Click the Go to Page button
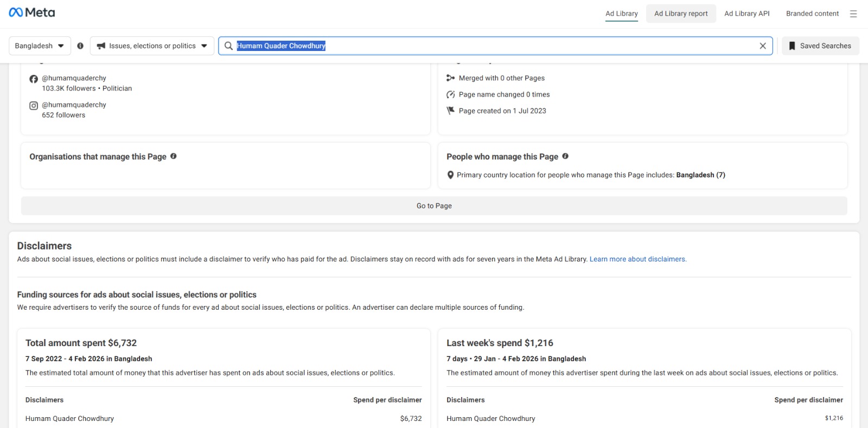This screenshot has width=868, height=428. (434, 206)
